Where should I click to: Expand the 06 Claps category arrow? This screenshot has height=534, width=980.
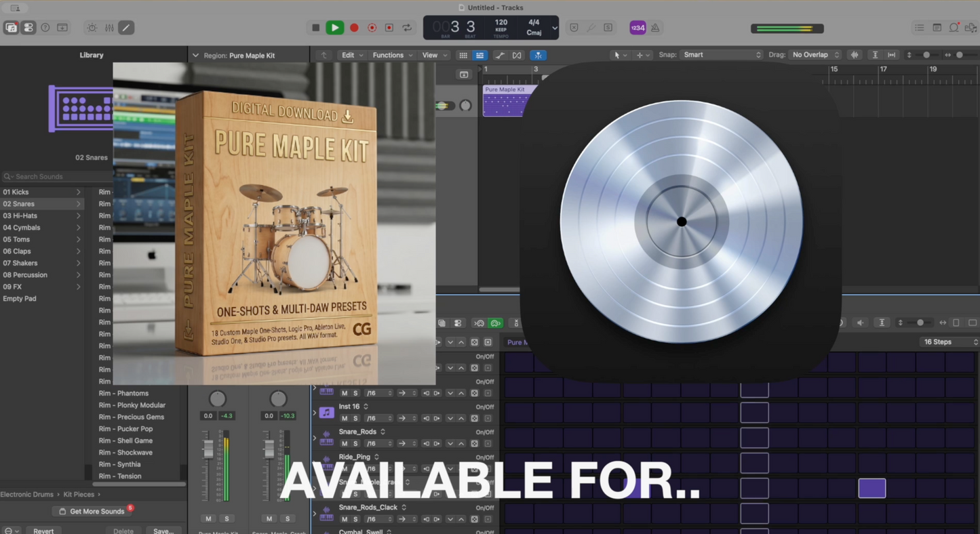point(78,251)
